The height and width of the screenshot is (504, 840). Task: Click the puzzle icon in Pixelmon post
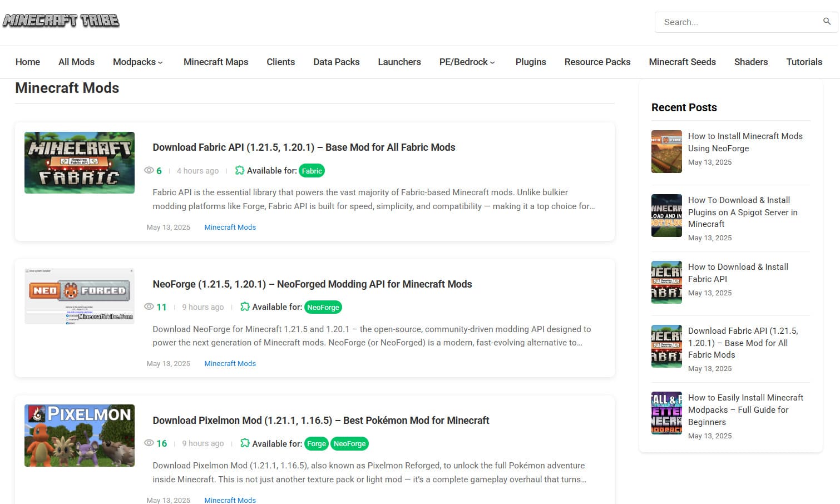245,443
